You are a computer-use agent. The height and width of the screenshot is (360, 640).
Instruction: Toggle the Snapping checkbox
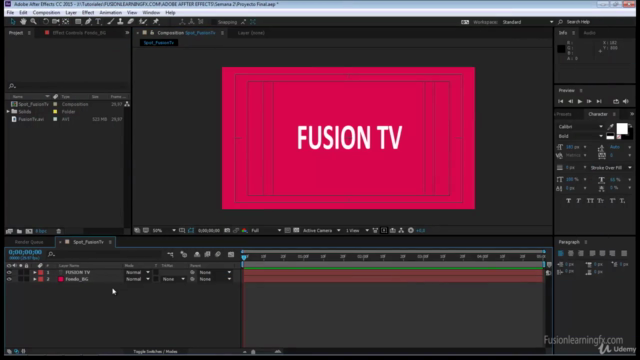tap(213, 22)
